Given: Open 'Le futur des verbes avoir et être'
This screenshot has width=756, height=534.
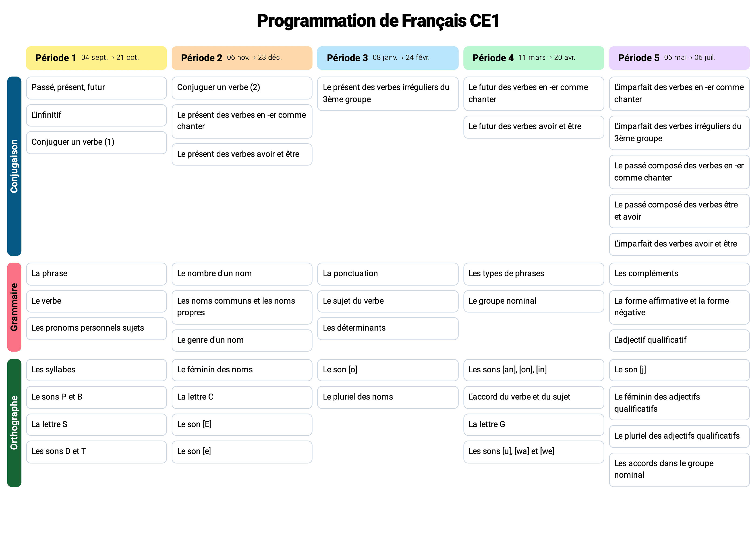Looking at the screenshot, I should 533,127.
